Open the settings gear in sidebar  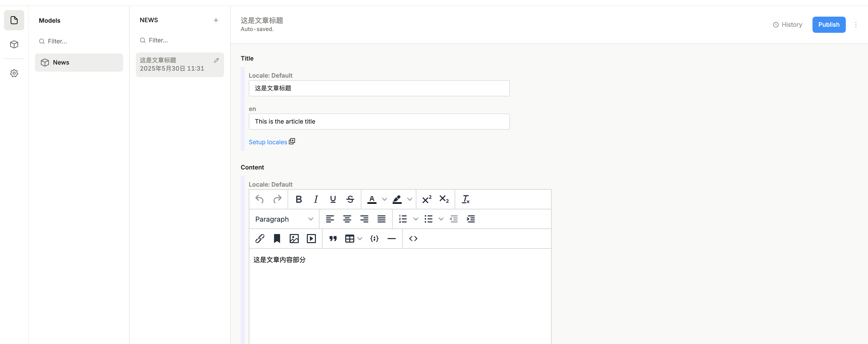point(14,73)
